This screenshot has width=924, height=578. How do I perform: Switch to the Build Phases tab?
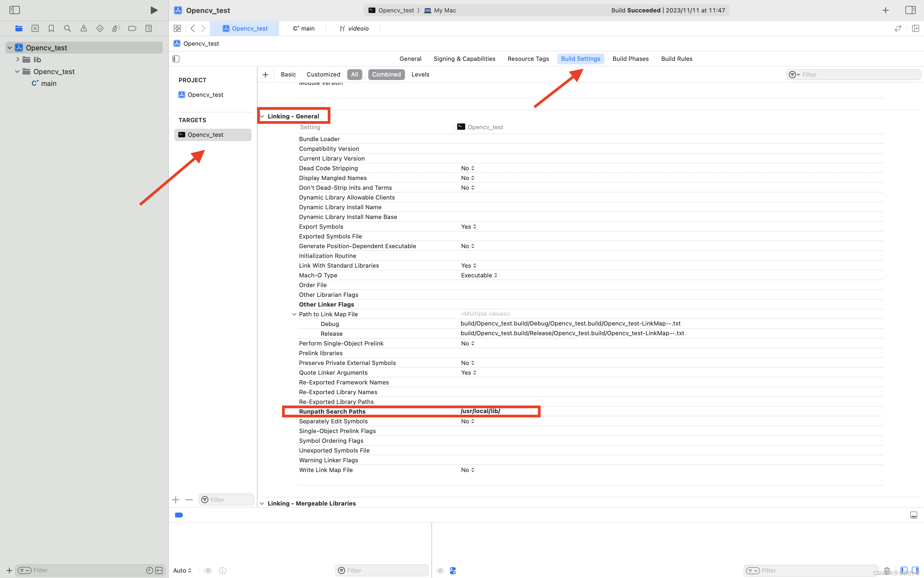coord(630,59)
